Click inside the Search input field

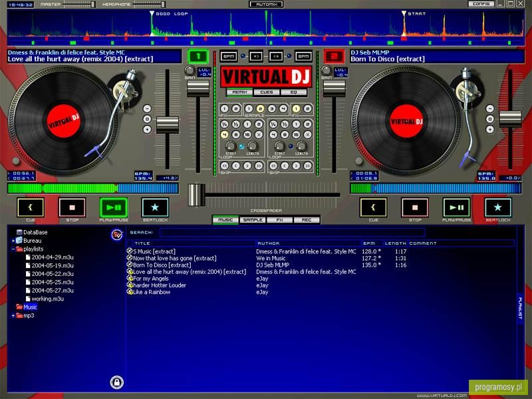[292, 232]
